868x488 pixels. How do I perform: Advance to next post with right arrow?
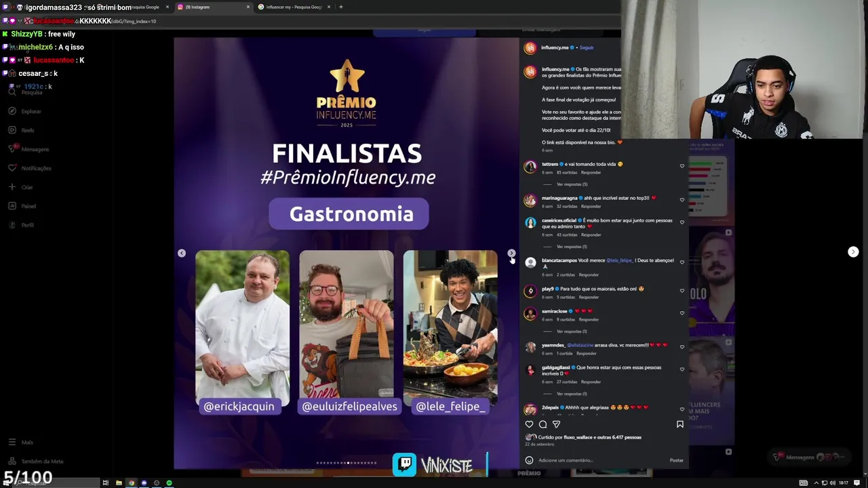[853, 251]
